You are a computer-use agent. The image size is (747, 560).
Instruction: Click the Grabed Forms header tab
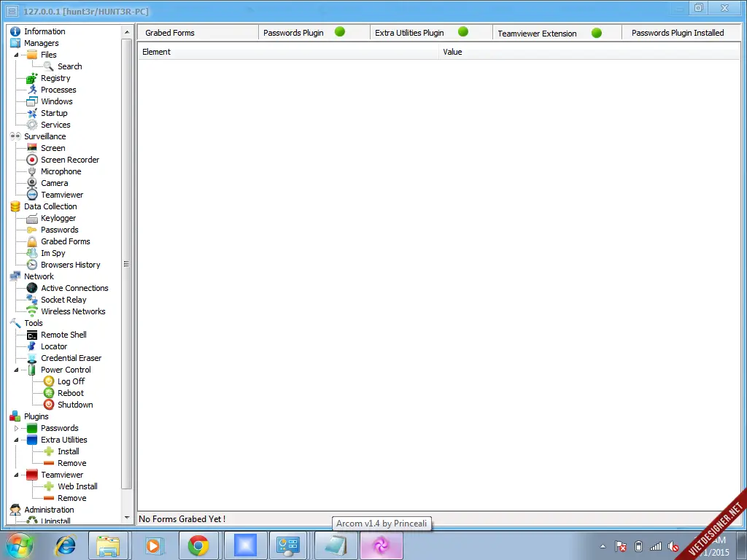pyautogui.click(x=170, y=33)
